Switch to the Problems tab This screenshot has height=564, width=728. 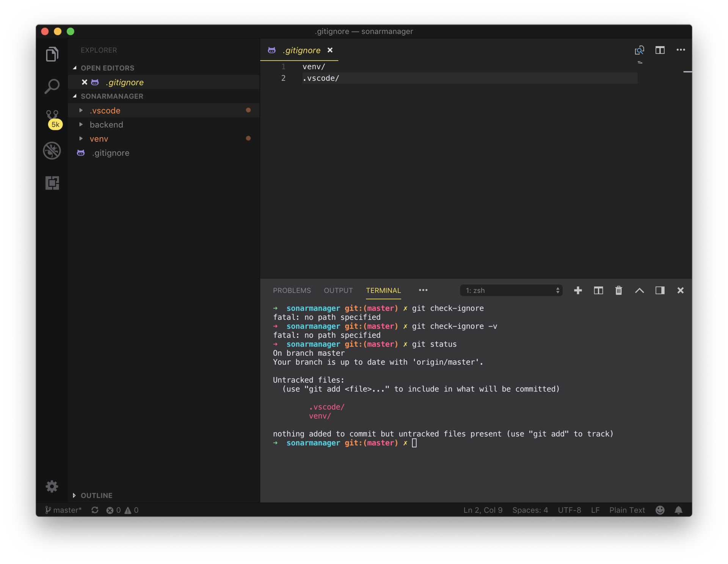(292, 290)
